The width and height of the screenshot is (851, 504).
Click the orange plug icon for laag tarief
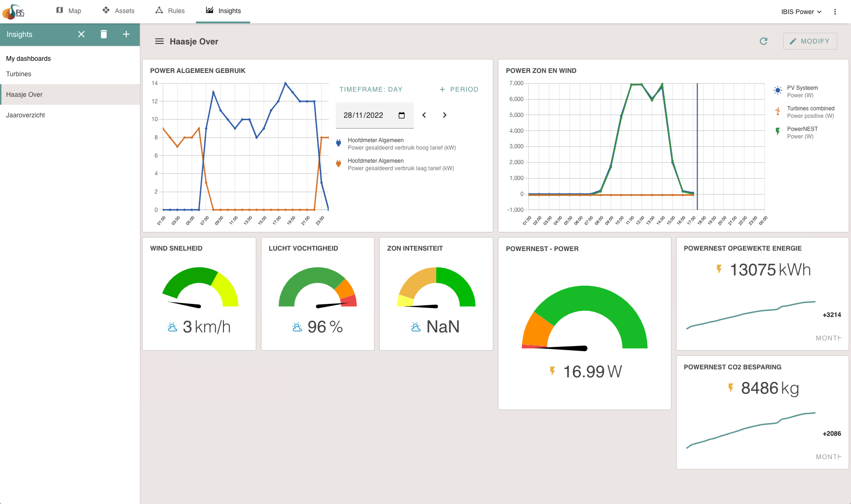(339, 164)
